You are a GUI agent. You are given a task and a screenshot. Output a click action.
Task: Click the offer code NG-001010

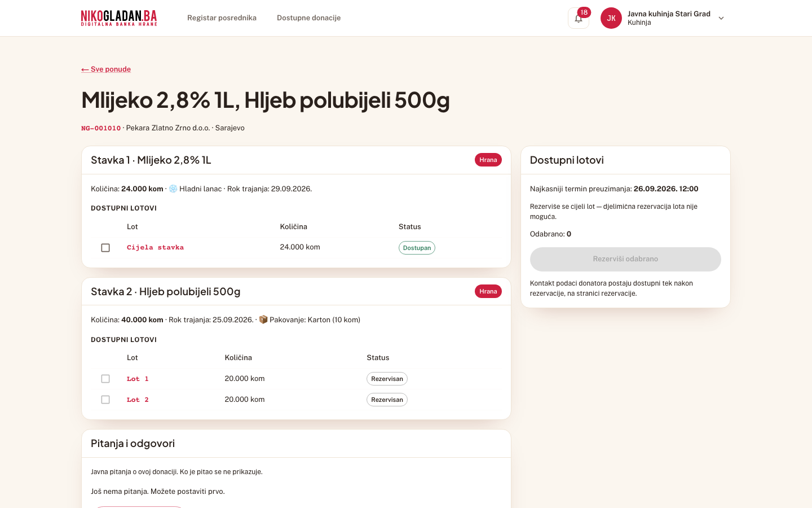pyautogui.click(x=101, y=128)
